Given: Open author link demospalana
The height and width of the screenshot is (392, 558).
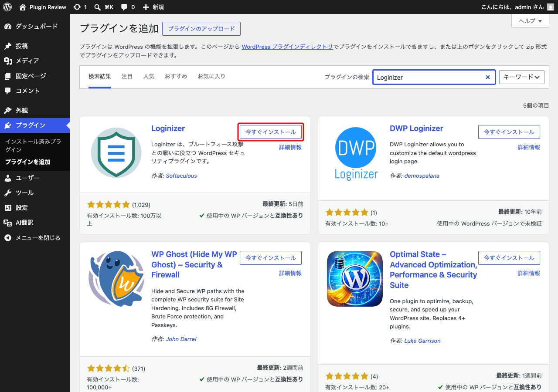Looking at the screenshot, I should 422,176.
